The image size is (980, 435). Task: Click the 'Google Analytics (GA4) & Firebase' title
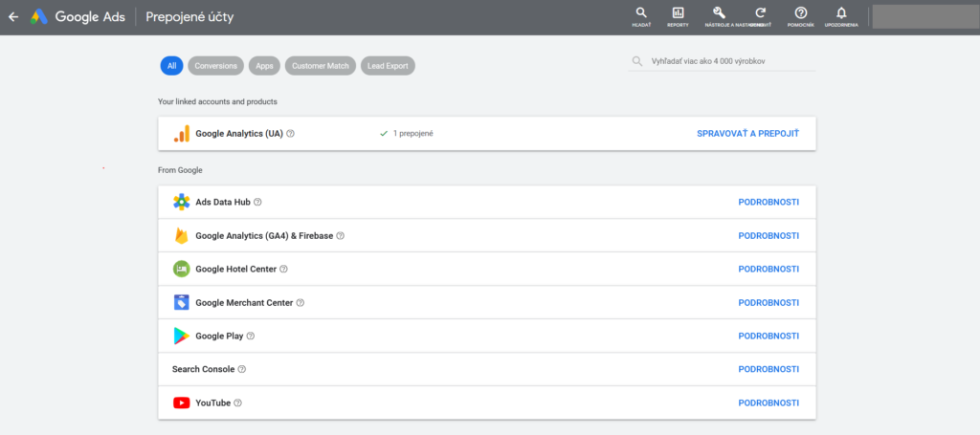[264, 236]
